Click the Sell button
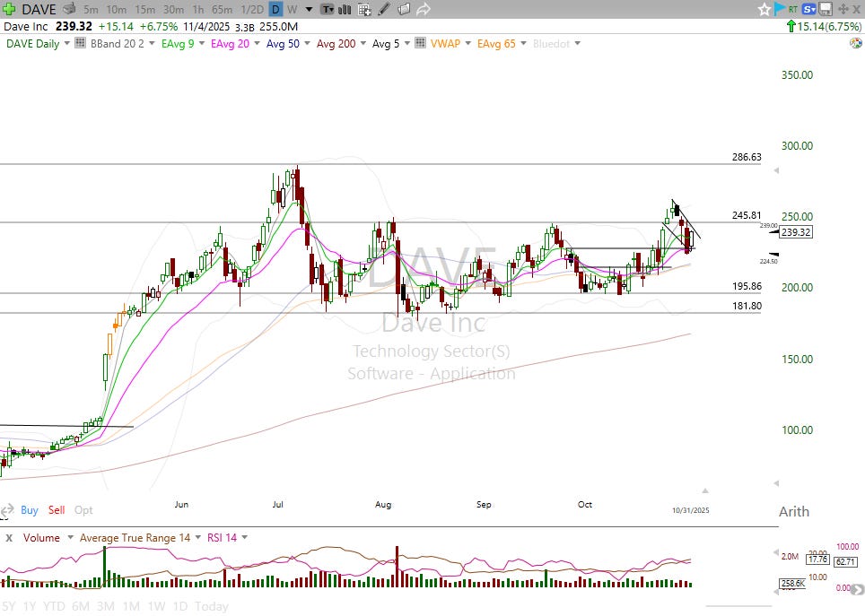 click(57, 510)
